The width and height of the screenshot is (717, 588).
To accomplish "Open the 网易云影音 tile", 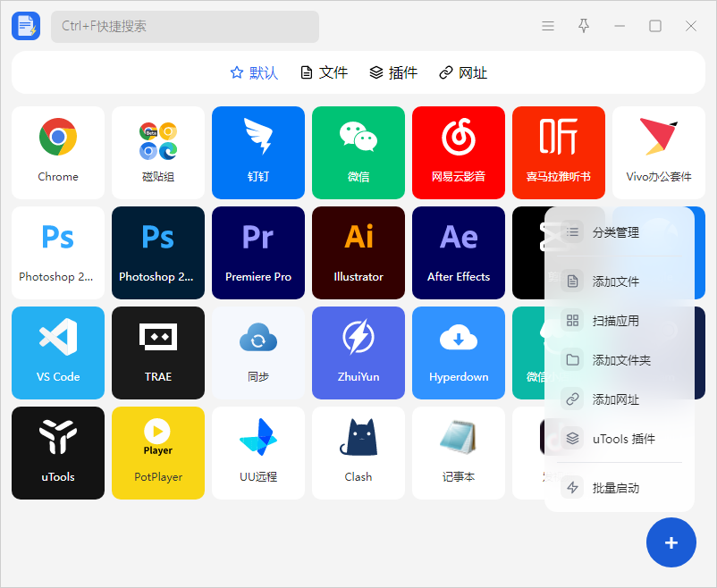I will point(459,153).
